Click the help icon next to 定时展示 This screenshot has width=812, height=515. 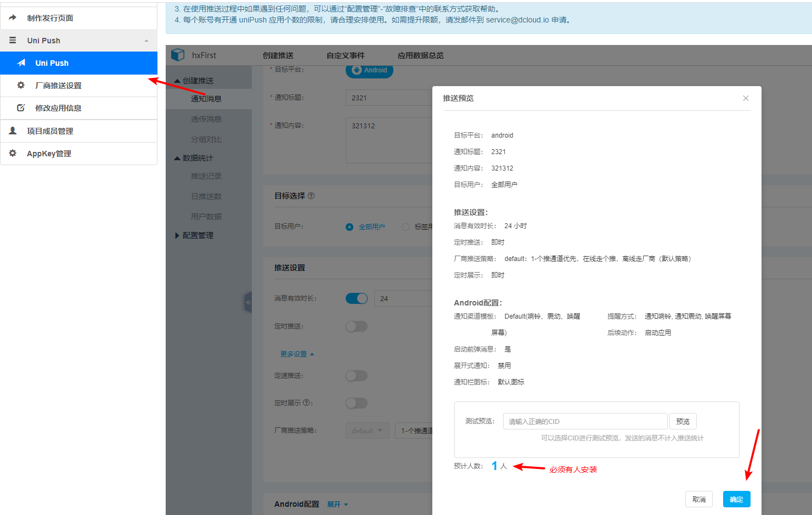[x=306, y=403]
